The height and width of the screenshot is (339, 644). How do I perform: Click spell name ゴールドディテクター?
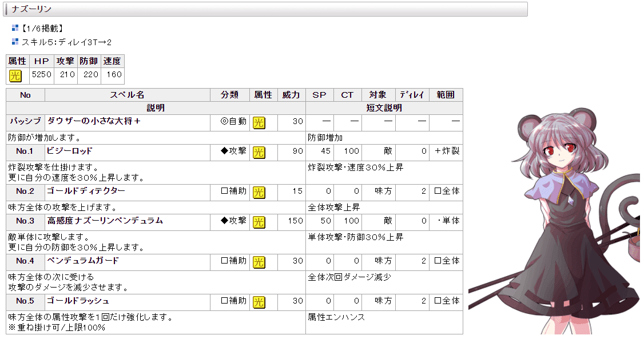[86, 191]
